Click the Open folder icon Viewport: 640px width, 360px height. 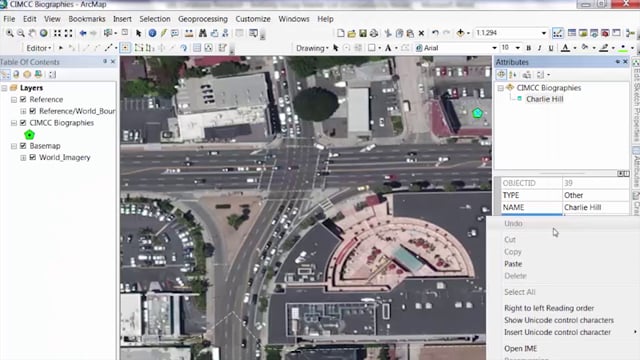coord(351,33)
